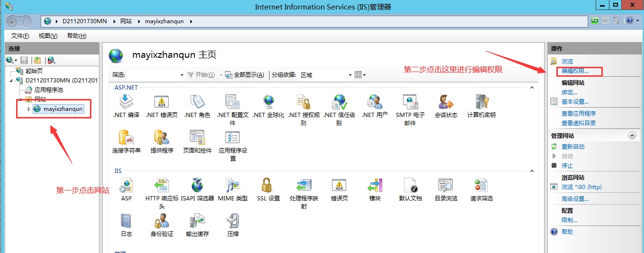Viewport: 644px width, 253px height.
Task: Open the 应用程序设置 feature icon
Action: 233,137
